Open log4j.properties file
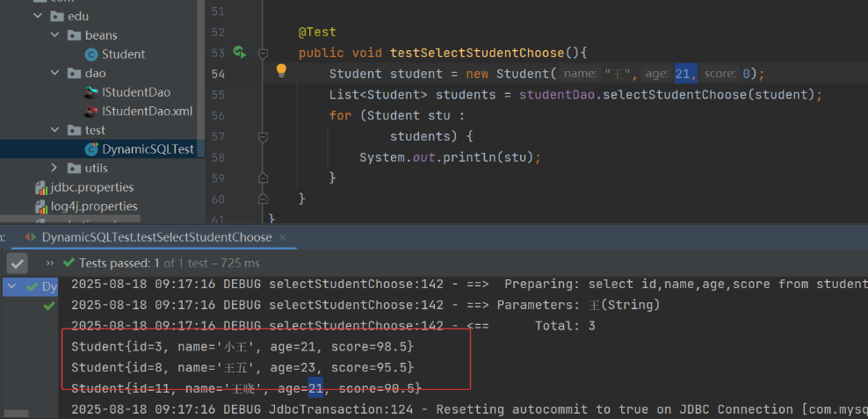This screenshot has height=419, width=868. [93, 206]
